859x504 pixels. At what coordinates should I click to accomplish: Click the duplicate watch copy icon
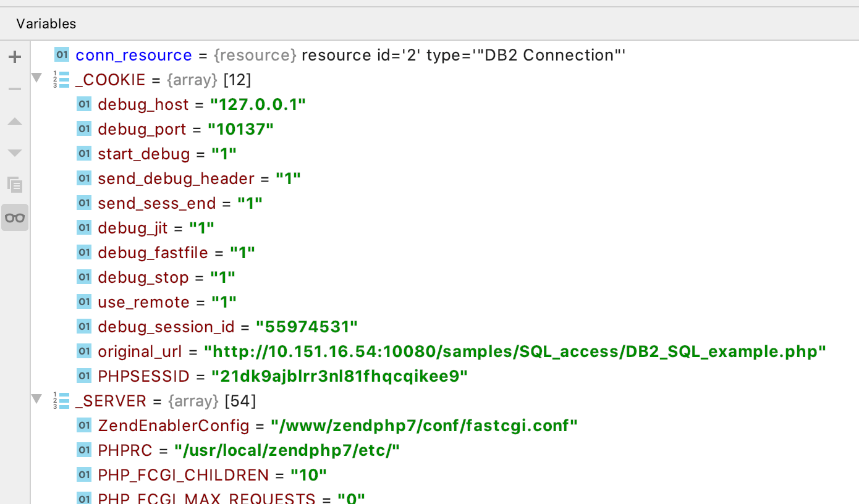pos(15,184)
